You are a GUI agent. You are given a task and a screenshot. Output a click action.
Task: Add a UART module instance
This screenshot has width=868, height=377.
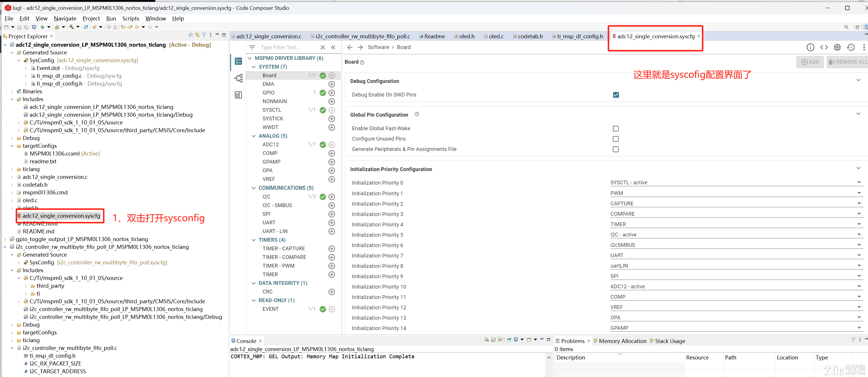332,223
